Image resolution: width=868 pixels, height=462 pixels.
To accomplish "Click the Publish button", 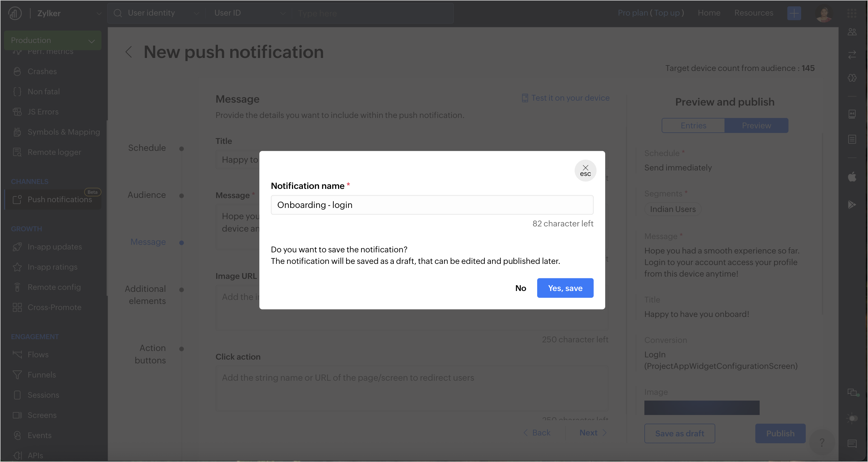I will (780, 433).
